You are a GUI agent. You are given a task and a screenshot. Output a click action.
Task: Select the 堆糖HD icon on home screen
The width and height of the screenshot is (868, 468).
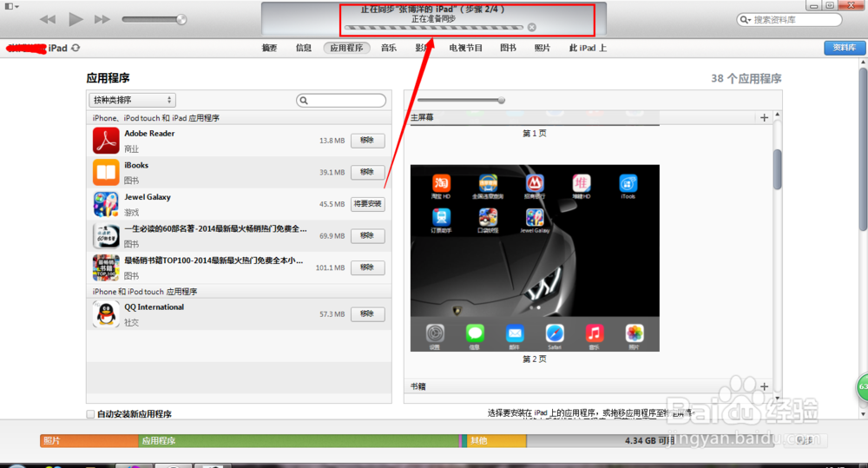(x=582, y=182)
